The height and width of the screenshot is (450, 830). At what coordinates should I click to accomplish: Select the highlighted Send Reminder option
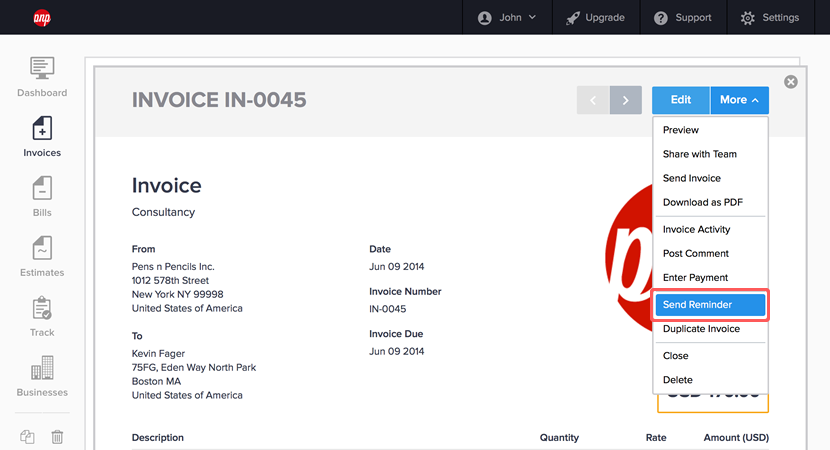point(710,305)
